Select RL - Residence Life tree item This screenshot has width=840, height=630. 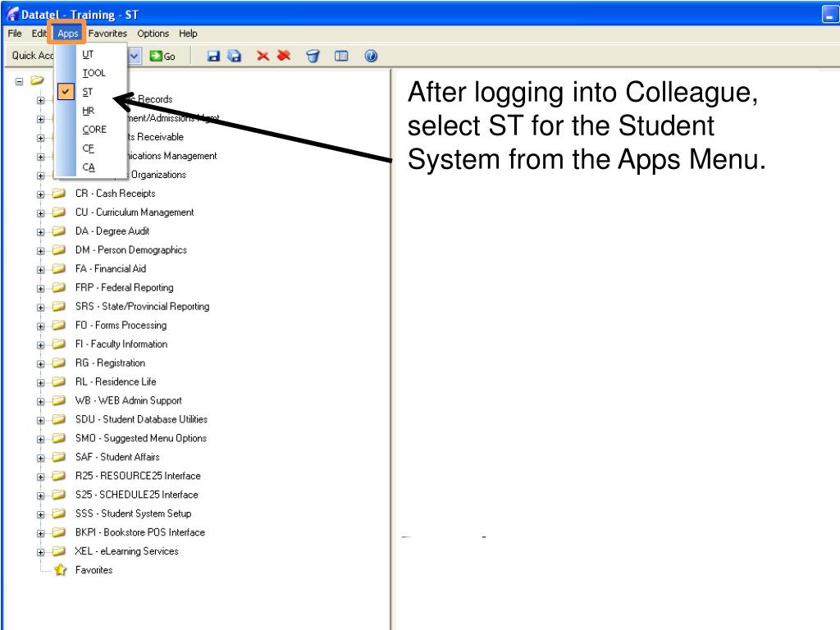click(116, 381)
